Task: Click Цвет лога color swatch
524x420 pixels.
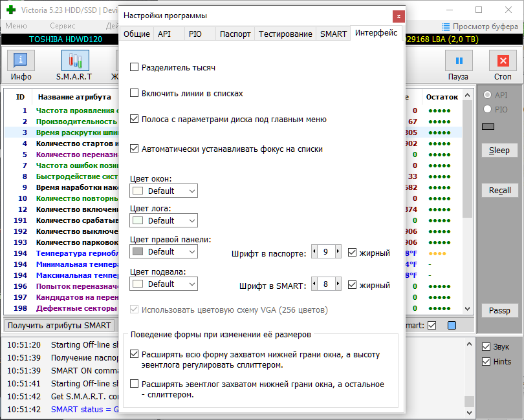Action: pos(138,220)
